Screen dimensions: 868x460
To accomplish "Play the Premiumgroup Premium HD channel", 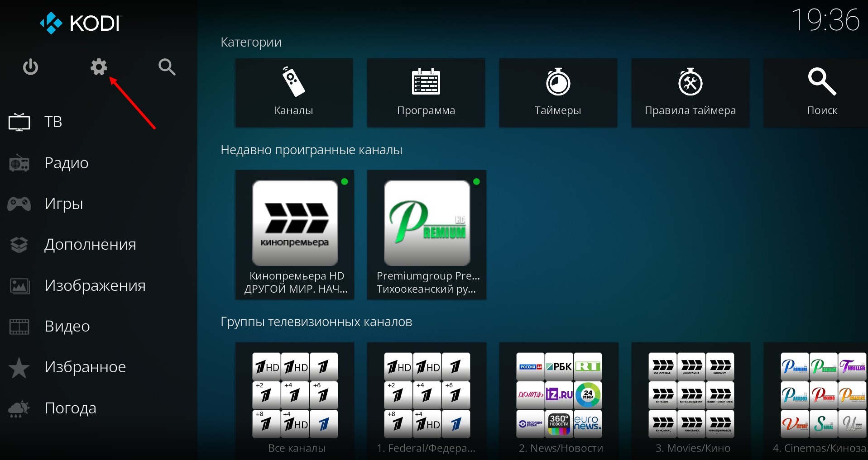I will tap(427, 234).
